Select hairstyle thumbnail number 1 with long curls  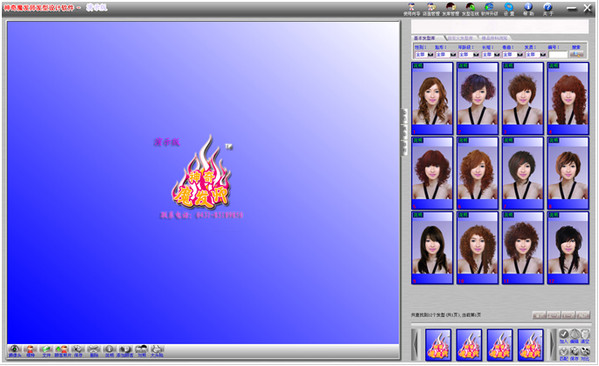tap(432, 98)
